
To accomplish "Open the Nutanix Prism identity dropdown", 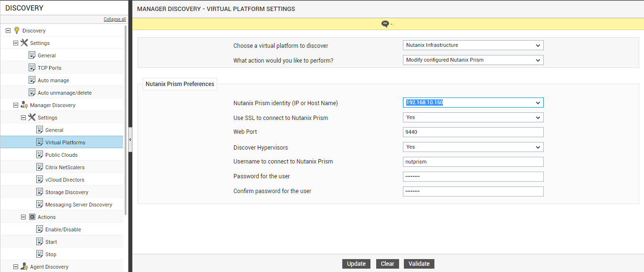I will [x=473, y=103].
